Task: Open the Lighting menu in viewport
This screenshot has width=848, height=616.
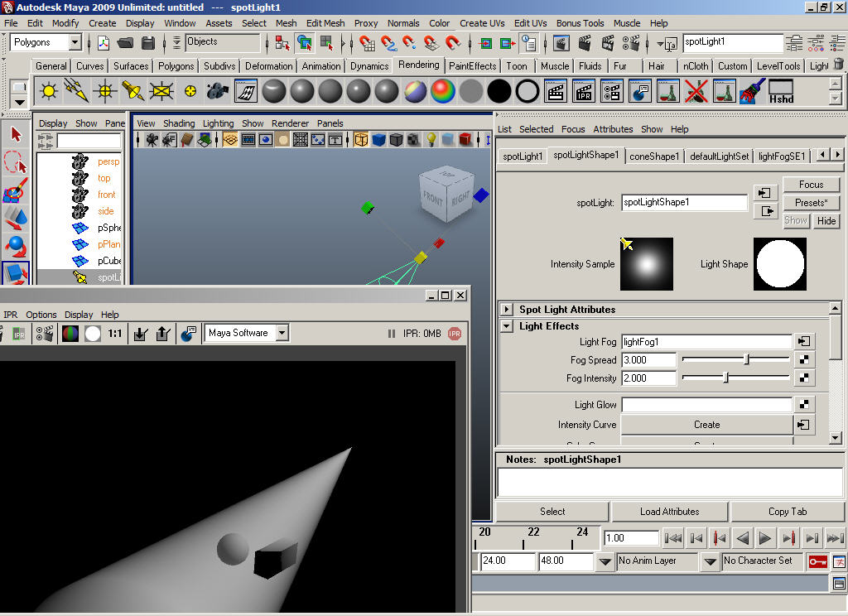Action: pyautogui.click(x=218, y=123)
